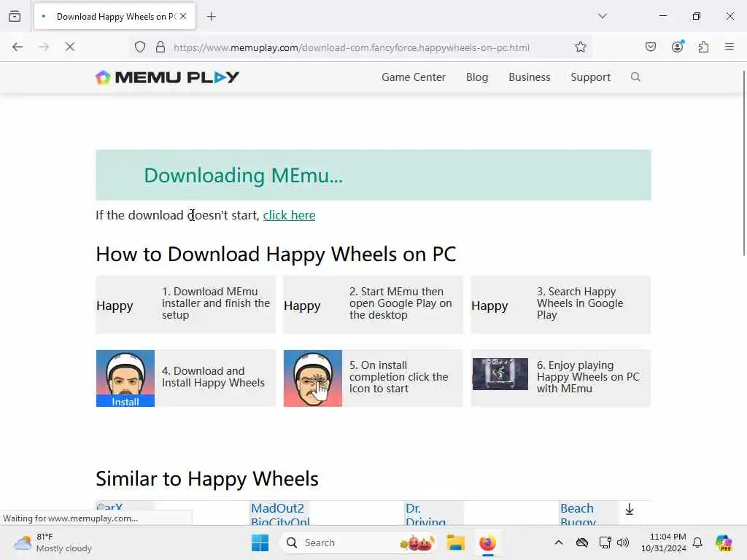
Task: Open Firefox account icon
Action: click(677, 46)
